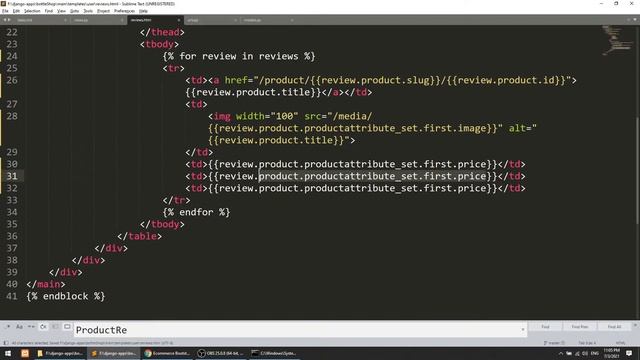Viewport: 640px width, 360px height.
Task: Click the '{% endblock %}' line
Action: [66, 296]
